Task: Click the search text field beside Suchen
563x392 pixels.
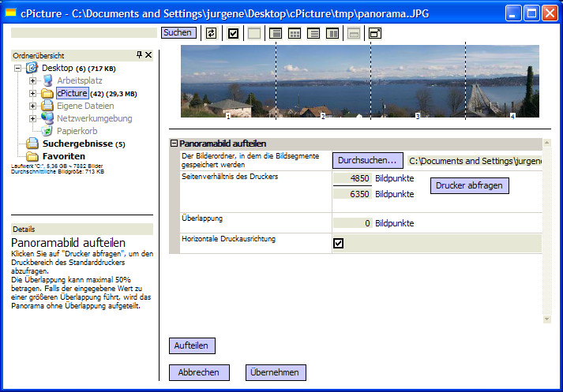Action: [x=84, y=33]
